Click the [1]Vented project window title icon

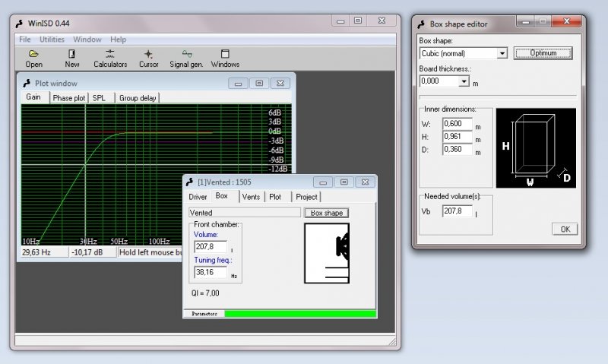pyautogui.click(x=189, y=182)
